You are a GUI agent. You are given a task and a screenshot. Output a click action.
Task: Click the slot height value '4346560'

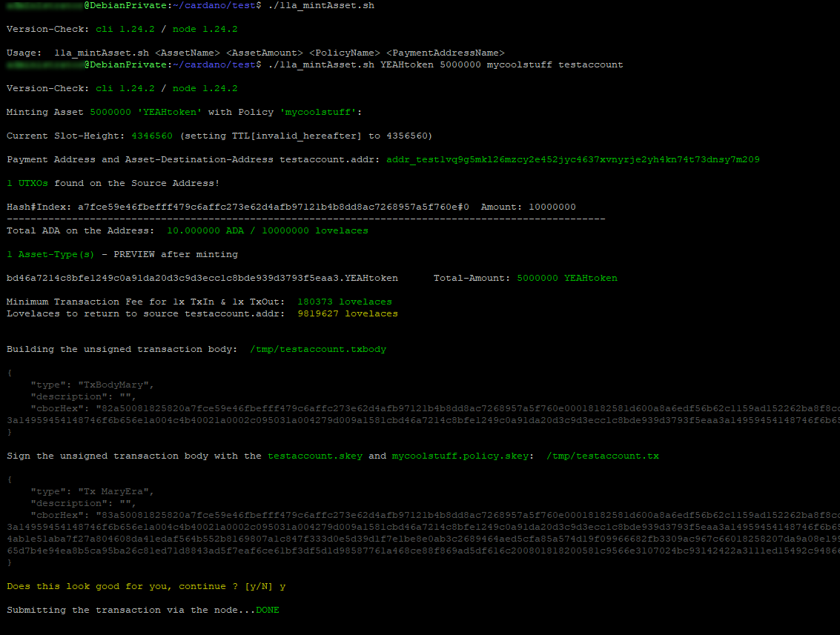pyautogui.click(x=152, y=136)
